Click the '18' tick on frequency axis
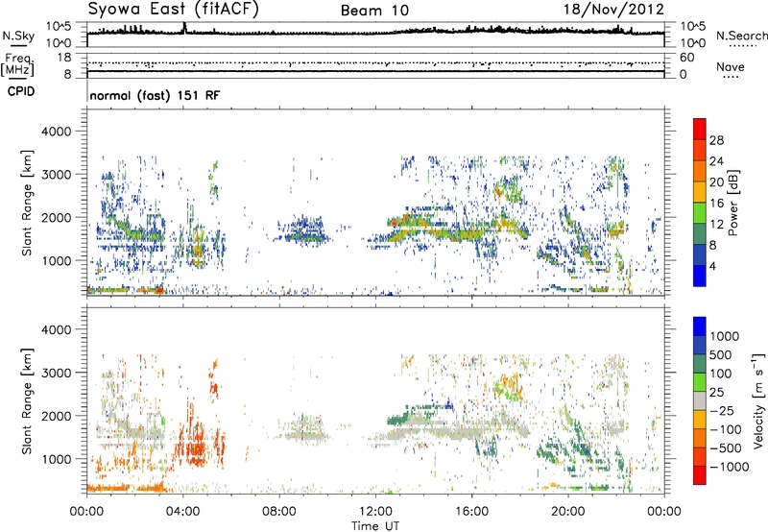This screenshot has width=768, height=532. [x=64, y=58]
